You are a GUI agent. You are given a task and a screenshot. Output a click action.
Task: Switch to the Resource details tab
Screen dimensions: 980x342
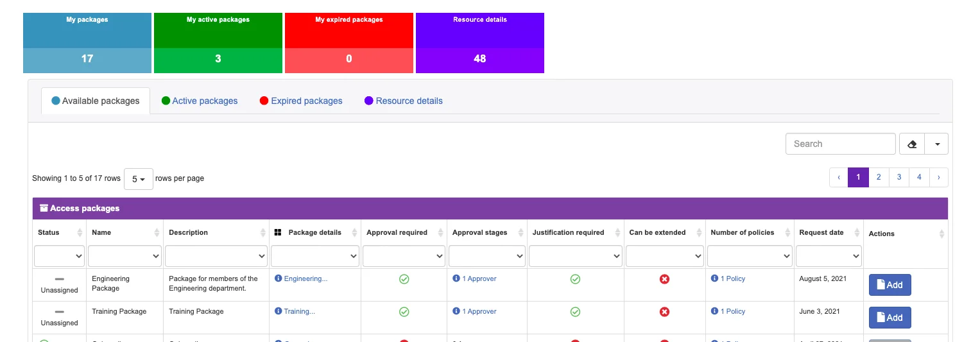click(x=404, y=101)
